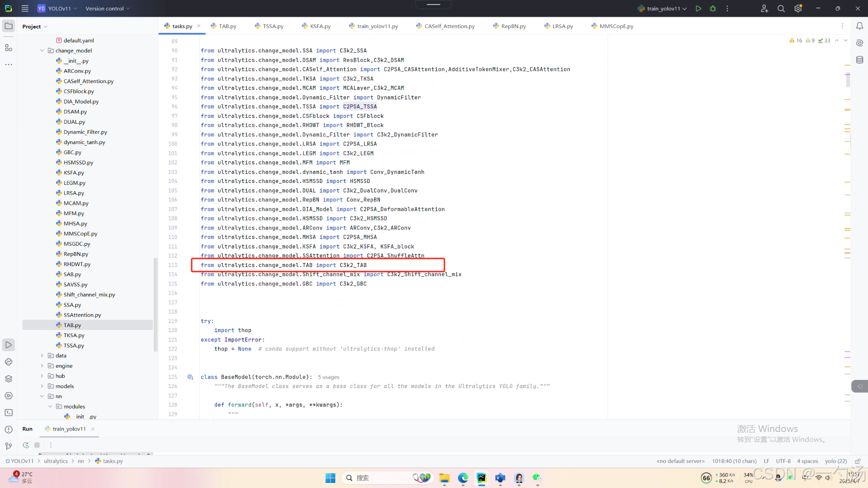Screen dimensions: 868x488
Task: Expand the engine folder
Action: pos(42,366)
